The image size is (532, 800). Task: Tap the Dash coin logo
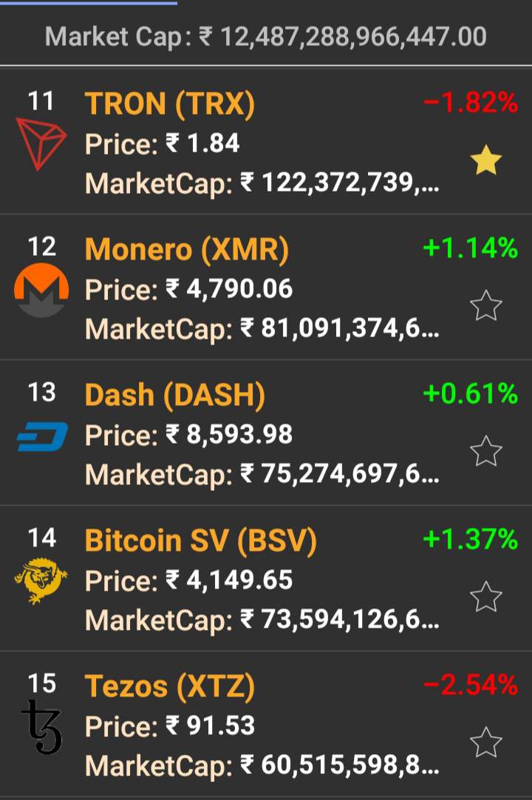coord(42,436)
